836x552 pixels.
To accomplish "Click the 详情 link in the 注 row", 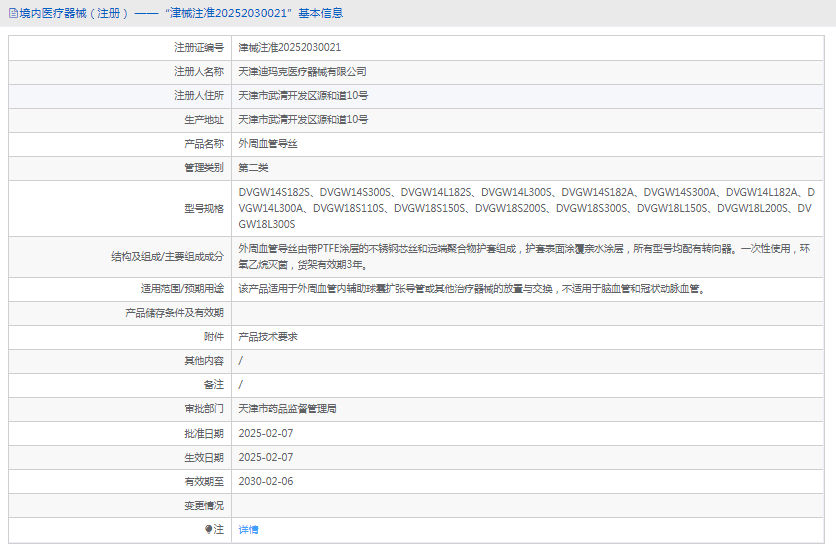I will (248, 530).
